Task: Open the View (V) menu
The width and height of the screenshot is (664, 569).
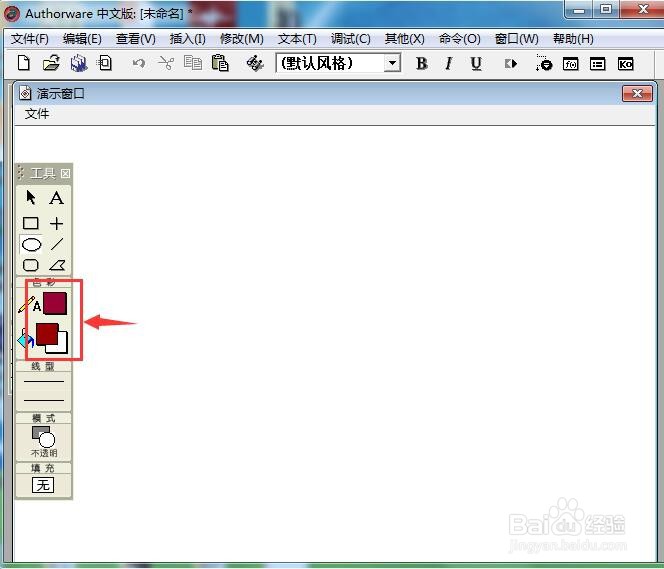Action: pyautogui.click(x=136, y=39)
